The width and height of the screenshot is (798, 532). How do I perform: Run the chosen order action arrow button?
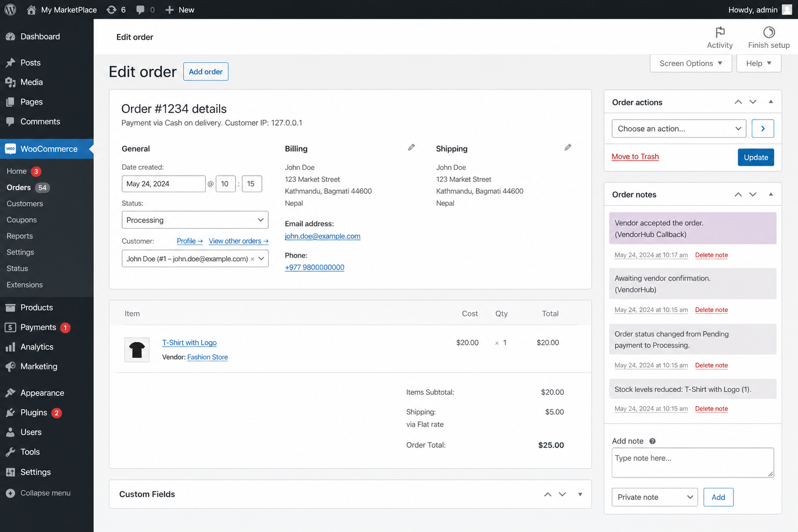click(x=763, y=128)
